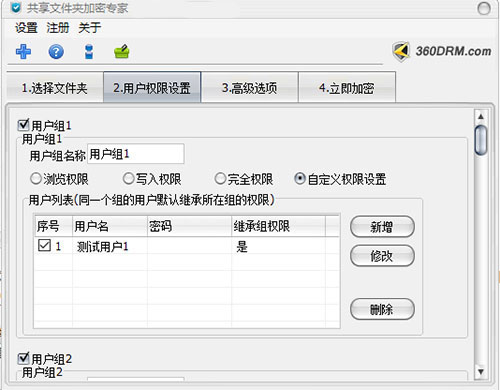Click the 继承组权限 column header
Screen dimensions: 500x390
point(278,226)
